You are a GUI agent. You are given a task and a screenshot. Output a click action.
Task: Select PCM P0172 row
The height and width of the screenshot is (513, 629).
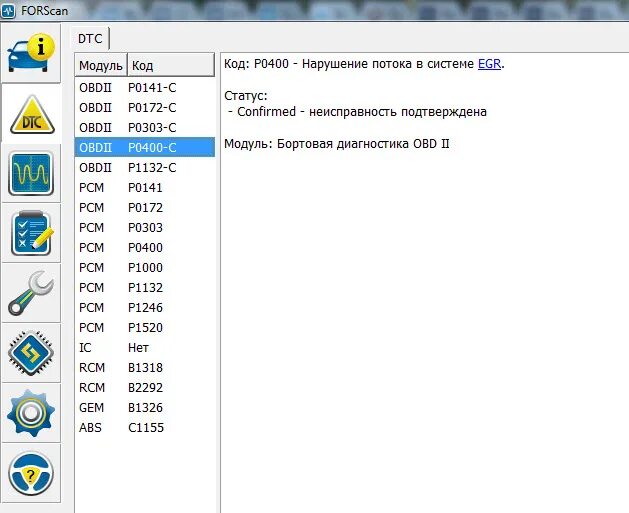[145, 207]
